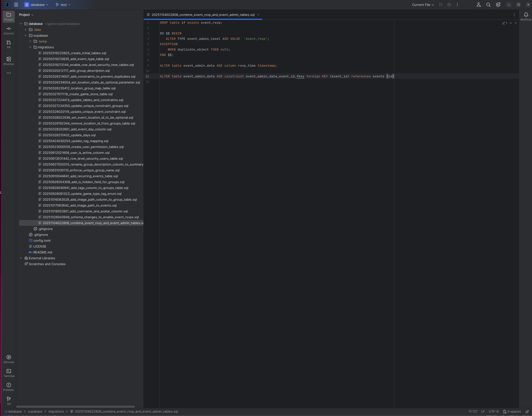Expand External Libraries node
Image resolution: width=532 pixels, height=416 pixels.
point(21,258)
